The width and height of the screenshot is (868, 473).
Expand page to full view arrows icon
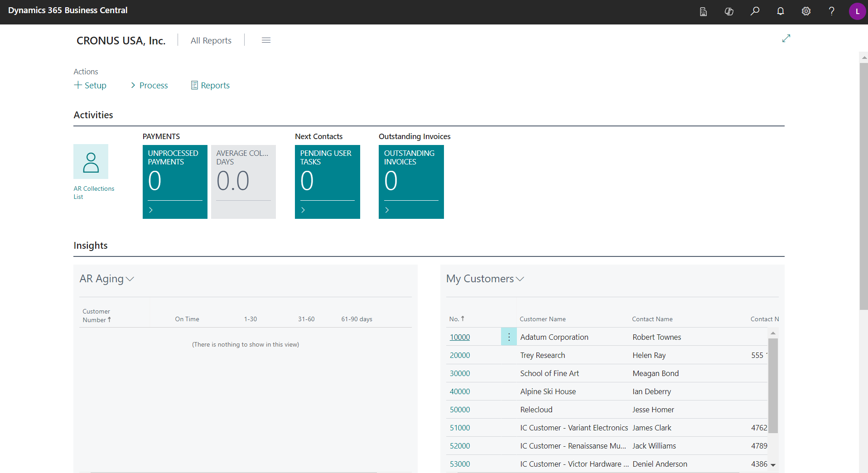[x=786, y=39]
